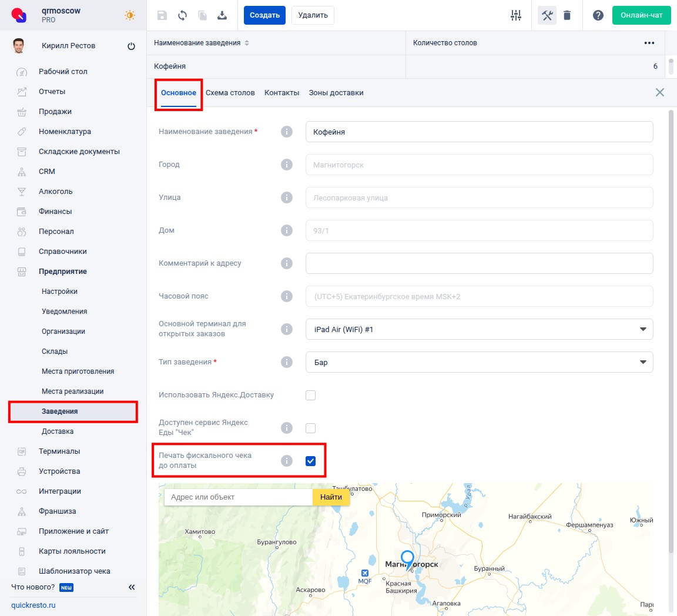
Task: Open the Основной терминал dropdown
Action: click(x=479, y=329)
